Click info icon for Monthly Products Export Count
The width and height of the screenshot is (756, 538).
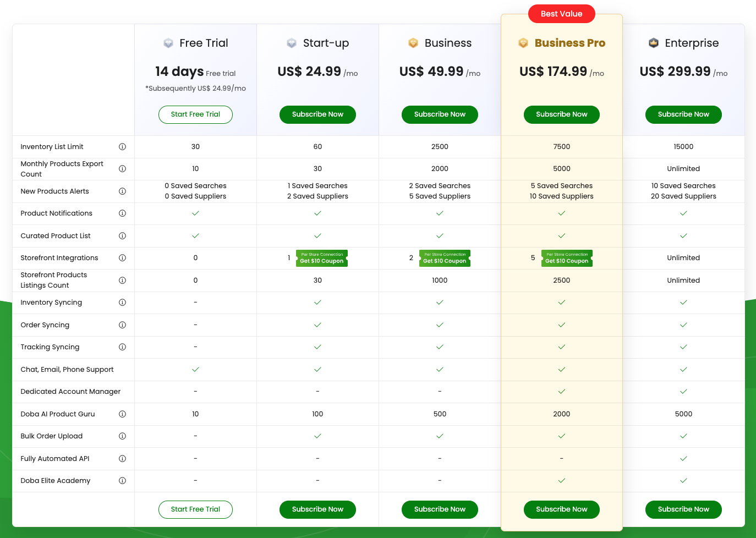[122, 169]
